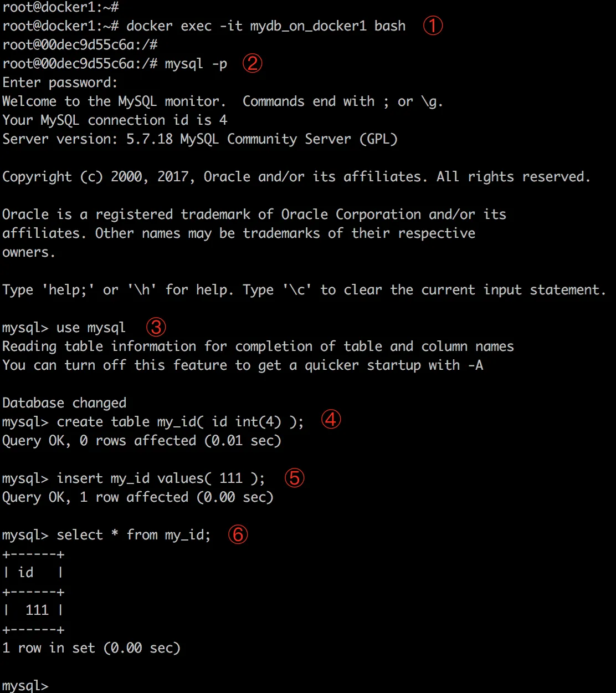Click the "Server version: 5.7.18" line
The width and height of the screenshot is (616, 693).
[x=200, y=139]
